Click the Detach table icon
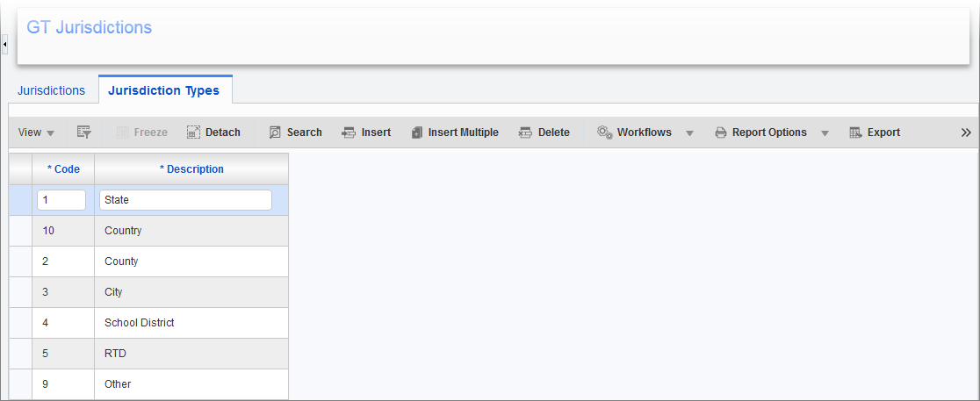The width and height of the screenshot is (980, 401). 194,132
